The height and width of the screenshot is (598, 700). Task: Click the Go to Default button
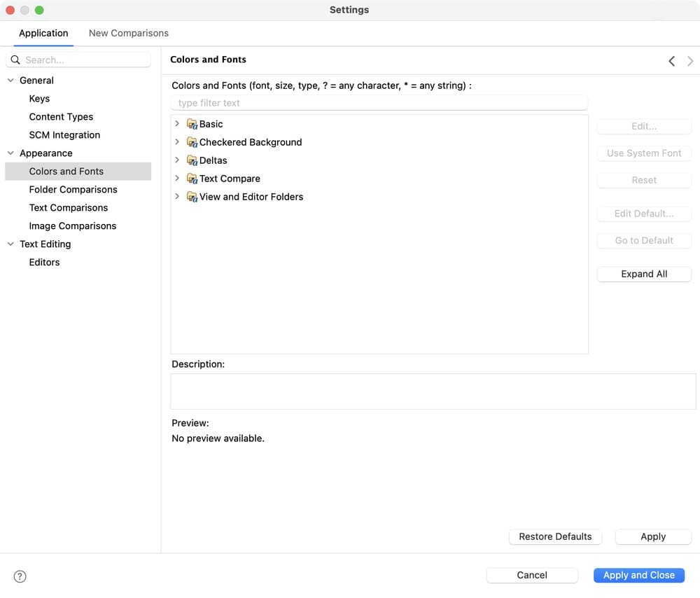coord(644,240)
